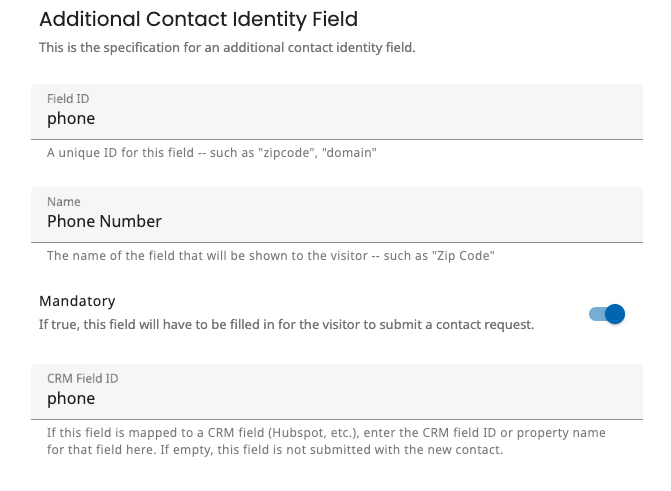The image size is (671, 491).
Task: Click the 'Mandatory' setting label
Action: (77, 301)
